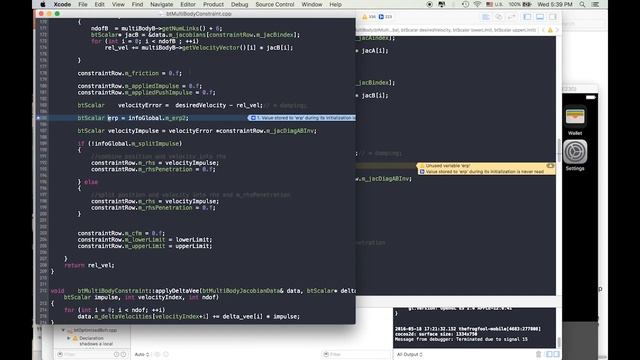Click the errors-only filter icon in navigator
640x360 pixels.
124,354
